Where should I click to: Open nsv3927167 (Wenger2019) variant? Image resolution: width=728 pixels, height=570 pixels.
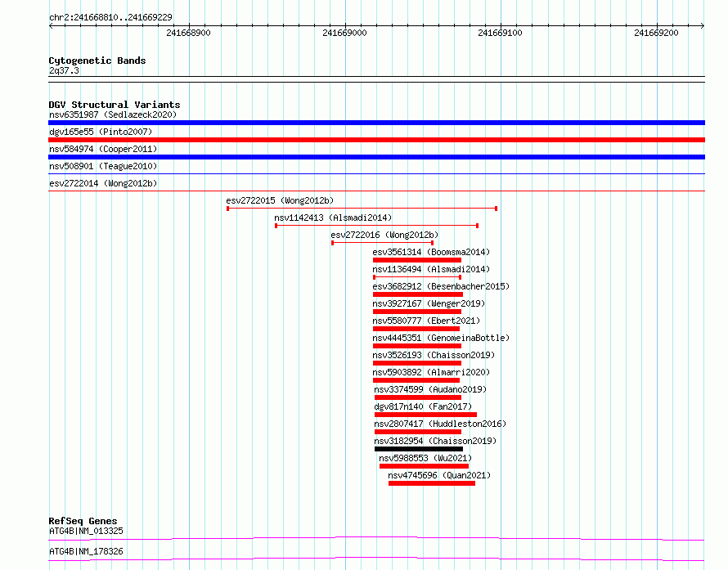(429, 303)
